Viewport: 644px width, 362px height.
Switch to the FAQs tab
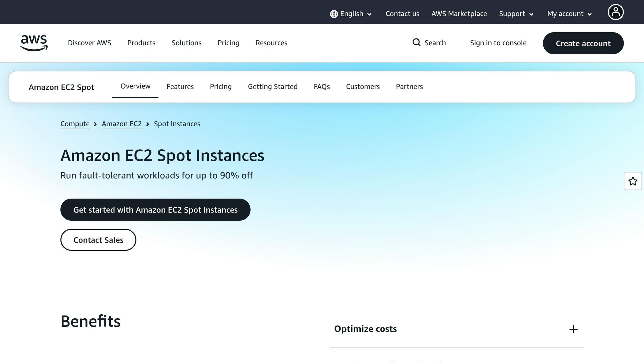click(x=321, y=86)
